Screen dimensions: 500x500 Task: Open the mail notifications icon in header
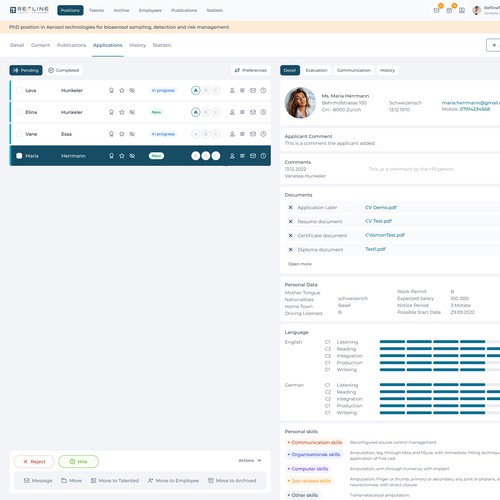point(436,10)
